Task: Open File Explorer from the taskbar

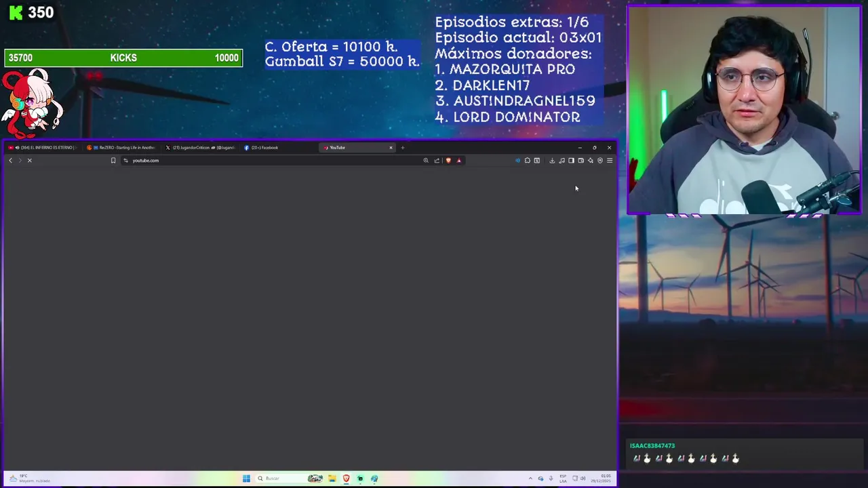Action: point(332,479)
